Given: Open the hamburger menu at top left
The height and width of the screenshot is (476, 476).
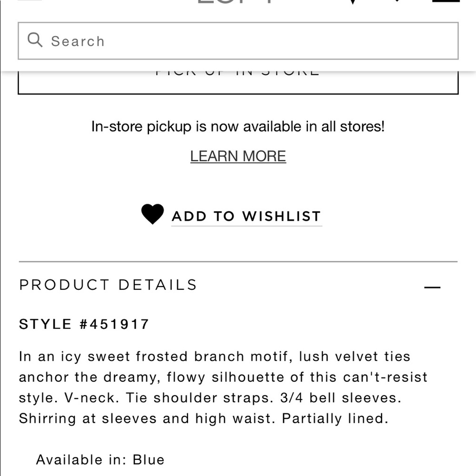Looking at the screenshot, I should (x=30, y=0).
